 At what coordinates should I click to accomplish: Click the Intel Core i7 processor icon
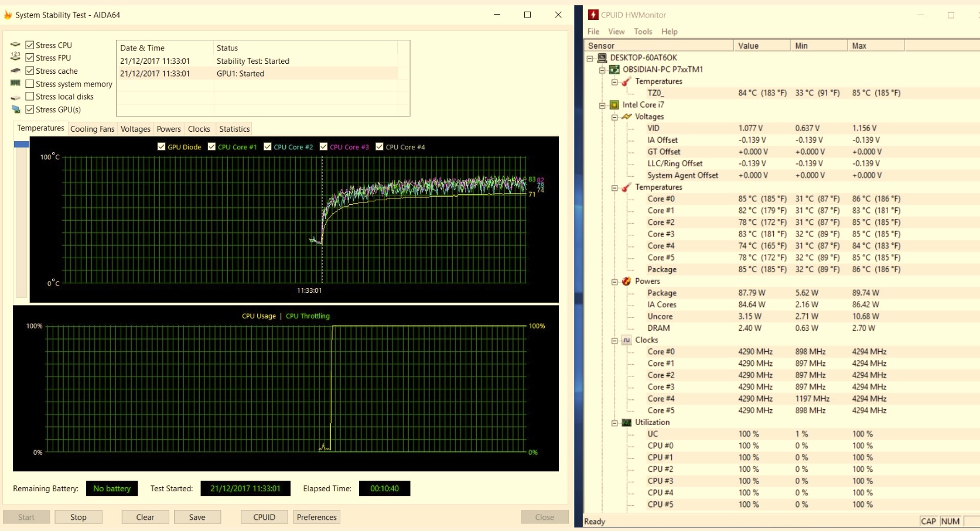pos(614,105)
